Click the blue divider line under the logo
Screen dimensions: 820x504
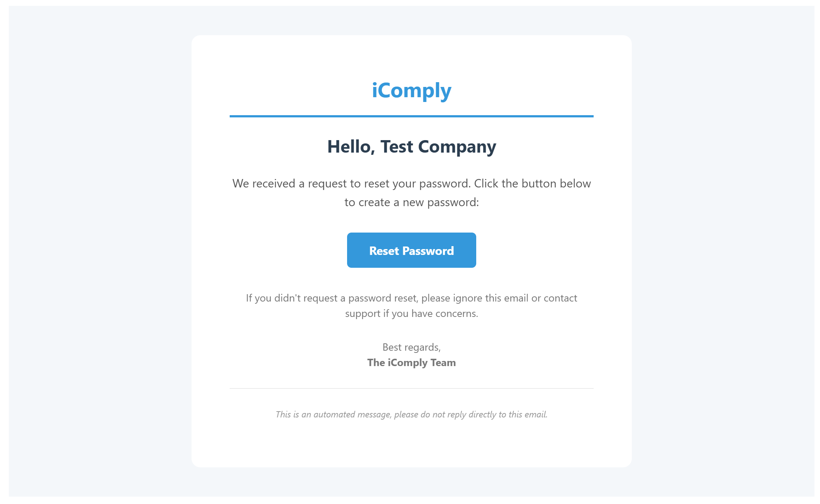point(411,116)
